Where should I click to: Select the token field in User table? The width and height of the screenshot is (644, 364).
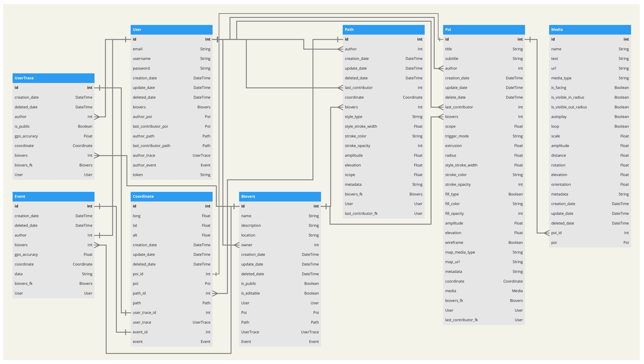(x=171, y=175)
